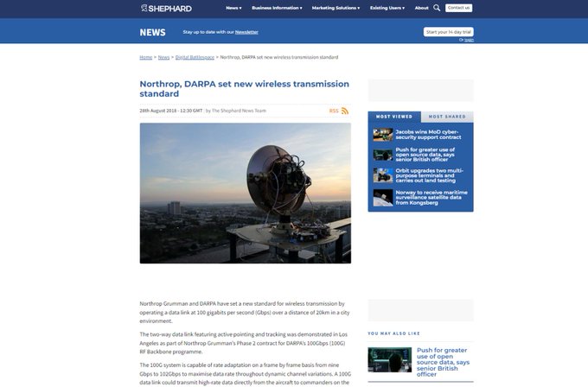Go to the About page
The image size is (588, 387).
coord(421,8)
